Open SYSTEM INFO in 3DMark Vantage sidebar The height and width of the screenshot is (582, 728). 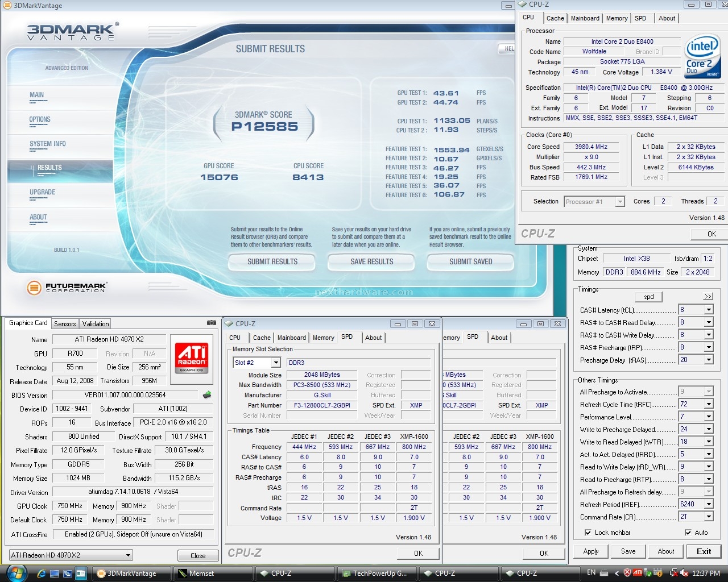point(48,144)
